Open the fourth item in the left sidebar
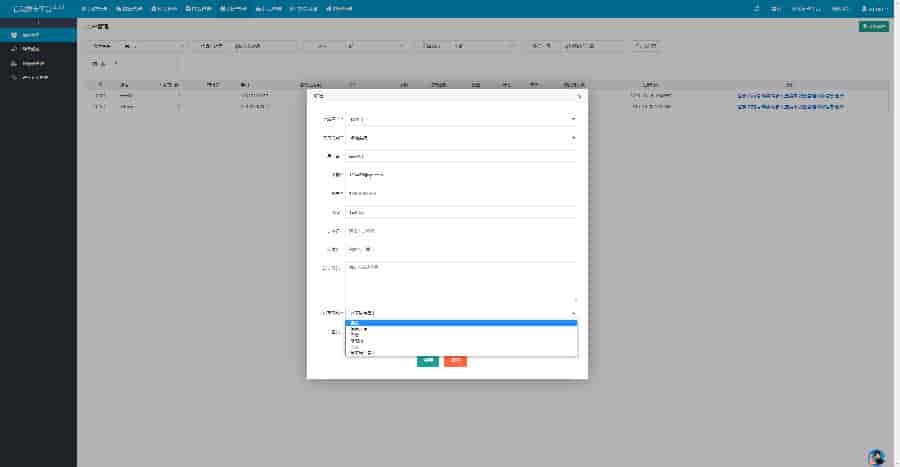Image resolution: width=900 pixels, height=467 pixels. (x=38, y=77)
